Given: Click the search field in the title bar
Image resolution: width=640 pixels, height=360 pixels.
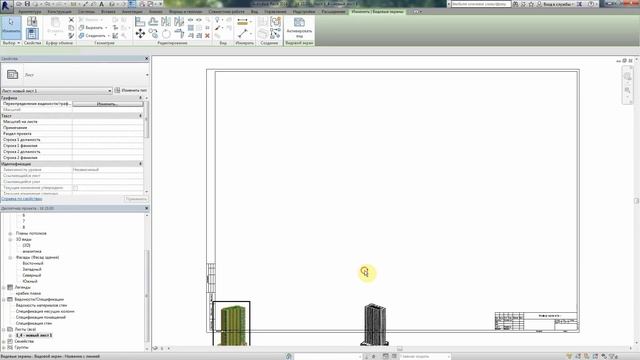Looking at the screenshot, I should (481, 4).
